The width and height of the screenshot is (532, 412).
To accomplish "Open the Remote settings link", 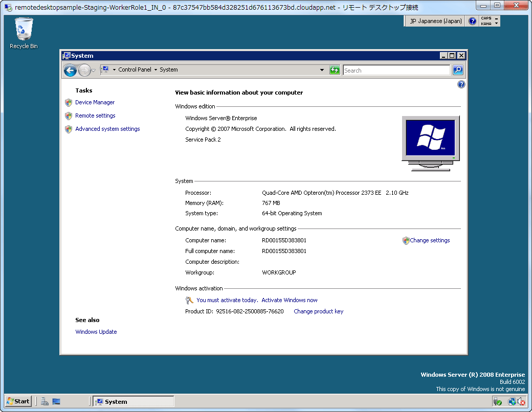I will [95, 116].
